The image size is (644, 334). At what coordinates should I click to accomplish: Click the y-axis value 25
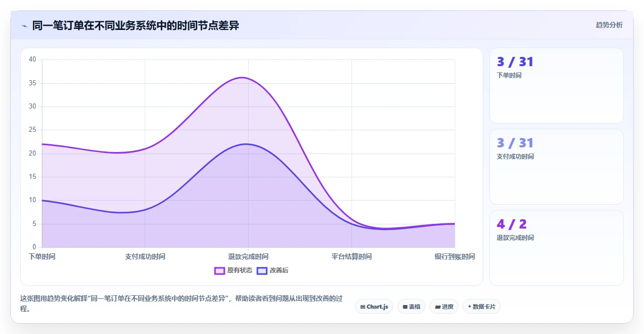coord(33,130)
